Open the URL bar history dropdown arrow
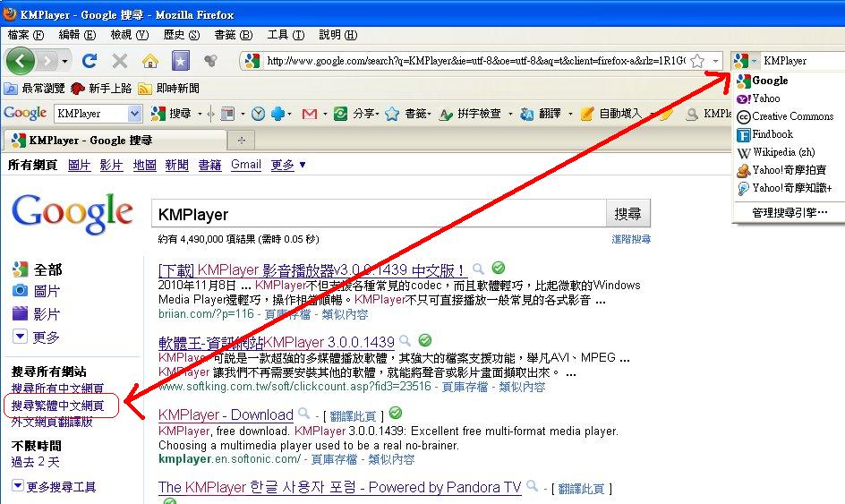The height and width of the screenshot is (504, 845). click(x=716, y=61)
